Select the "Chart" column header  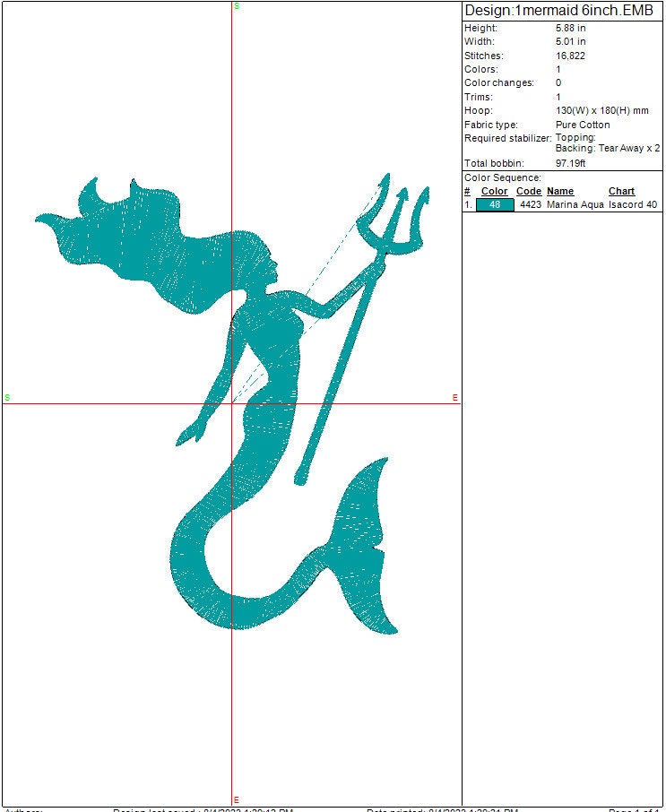click(x=621, y=191)
